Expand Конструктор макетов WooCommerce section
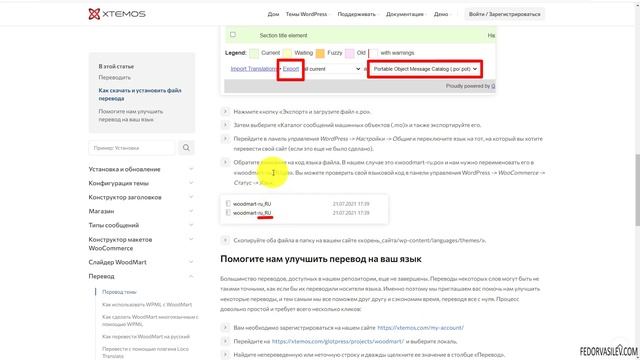The height and width of the screenshot is (360, 640). tap(141, 244)
